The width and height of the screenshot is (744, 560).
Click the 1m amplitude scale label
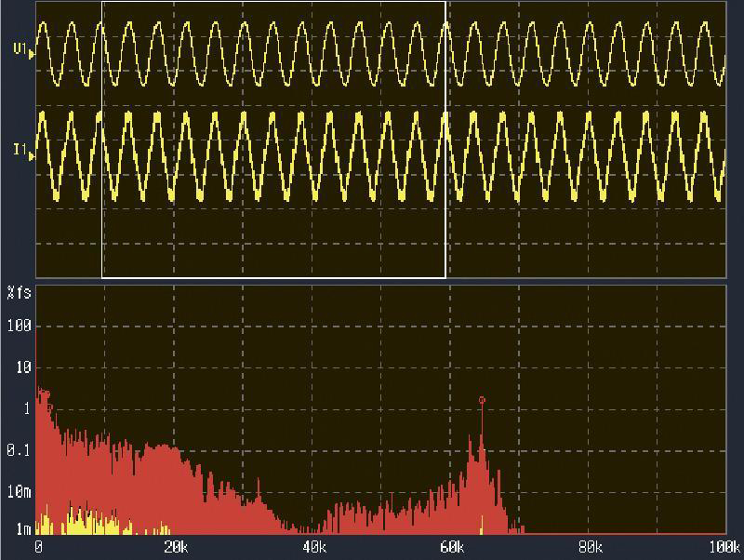(20, 529)
